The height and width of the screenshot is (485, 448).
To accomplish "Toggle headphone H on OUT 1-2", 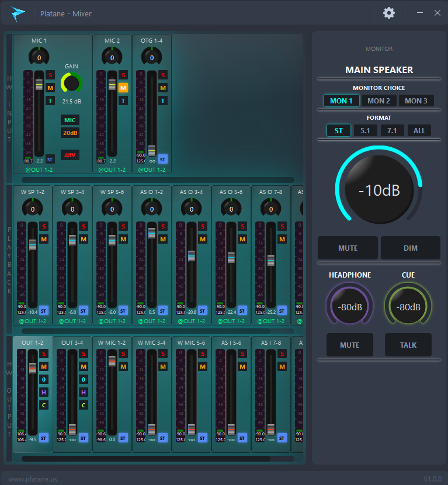I will 44,392.
